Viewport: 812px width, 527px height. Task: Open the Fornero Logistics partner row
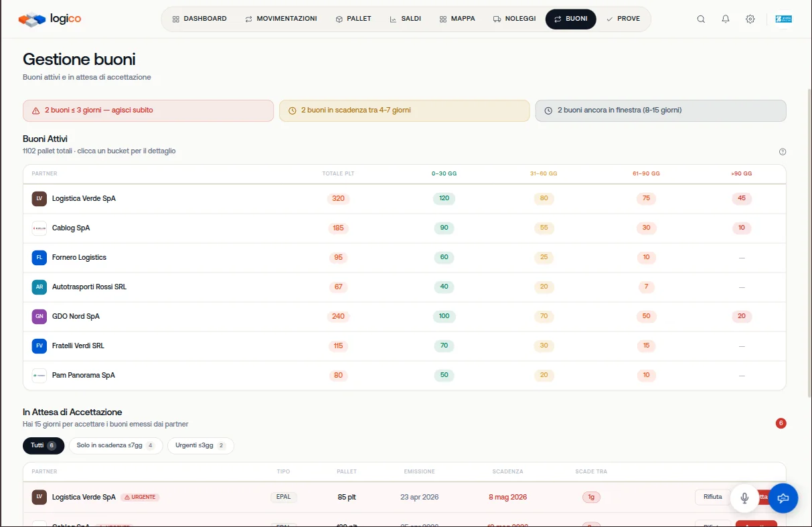pyautogui.click(x=404, y=258)
